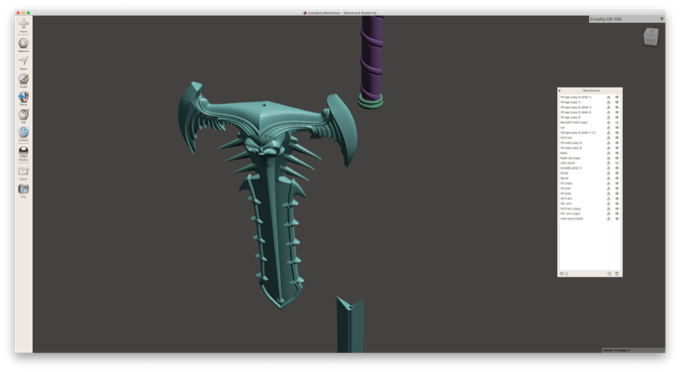Screen dimensions: 680x372
Task: Open the Import tool
Action: (23, 25)
